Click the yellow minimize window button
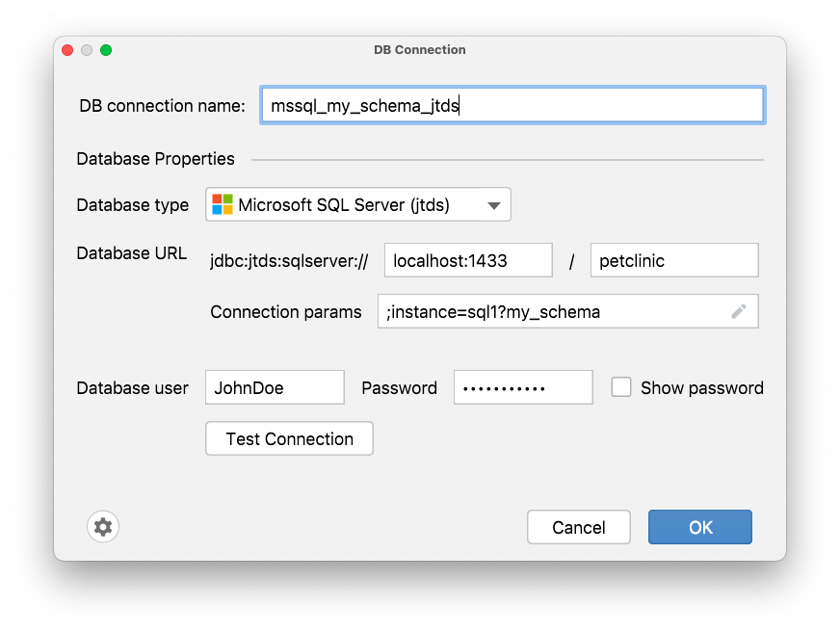Viewport: 840px width, 632px height. [87, 49]
